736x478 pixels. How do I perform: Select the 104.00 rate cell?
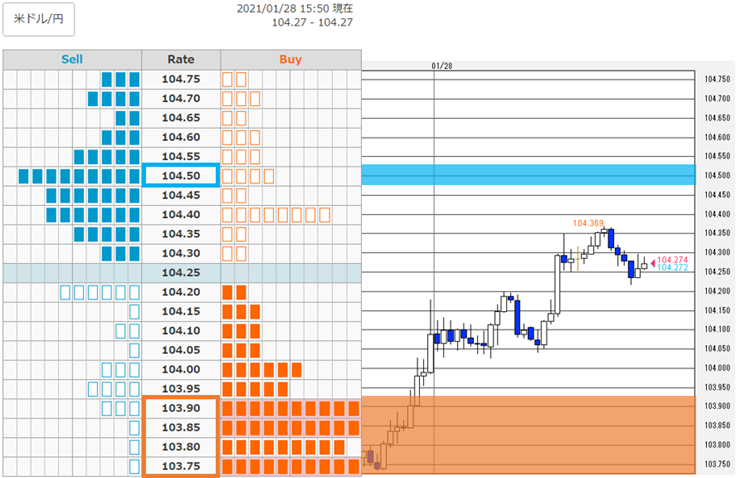181,370
